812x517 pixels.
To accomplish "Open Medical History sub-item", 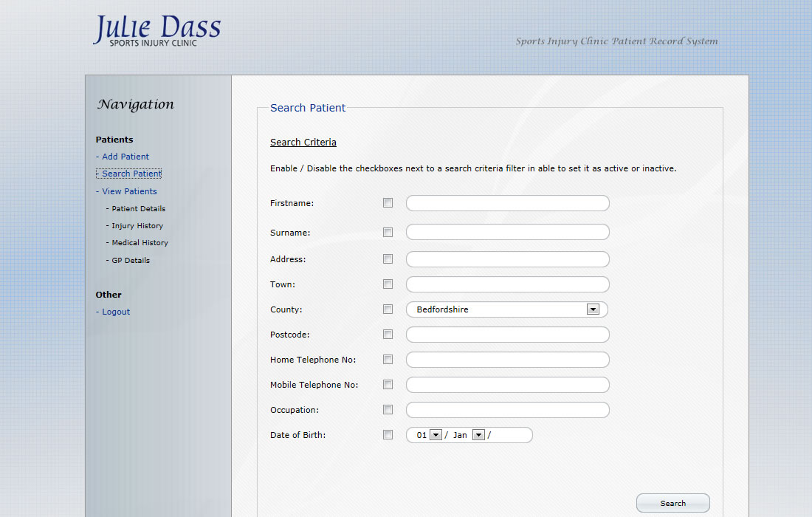I will pyautogui.click(x=140, y=243).
